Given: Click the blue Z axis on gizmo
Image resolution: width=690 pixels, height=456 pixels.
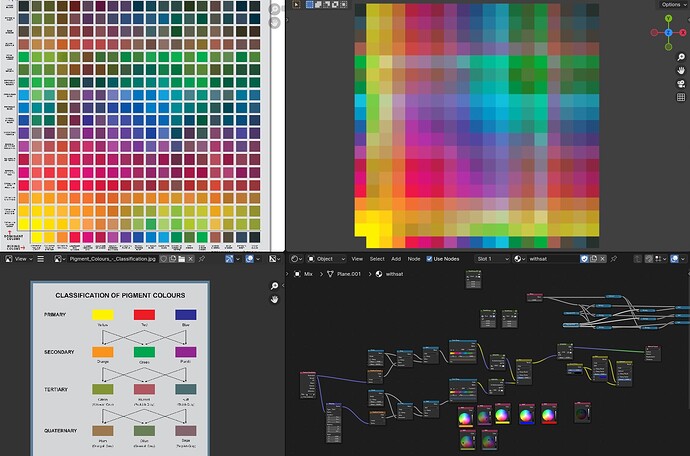Looking at the screenshot, I should 668,33.
